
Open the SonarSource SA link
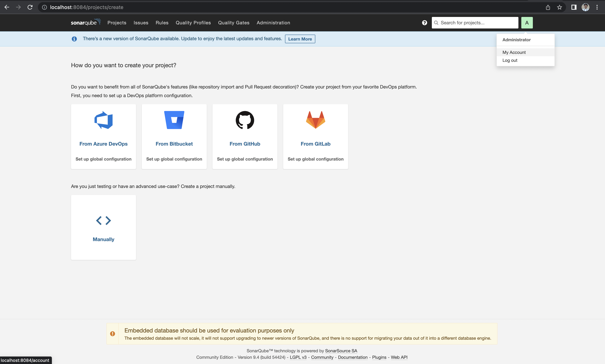click(x=341, y=351)
